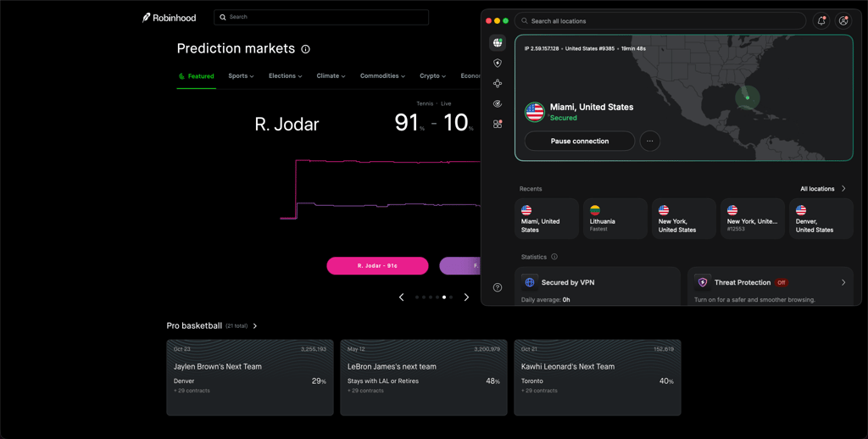Click the magnifier icon in the VPN location search

pyautogui.click(x=524, y=21)
